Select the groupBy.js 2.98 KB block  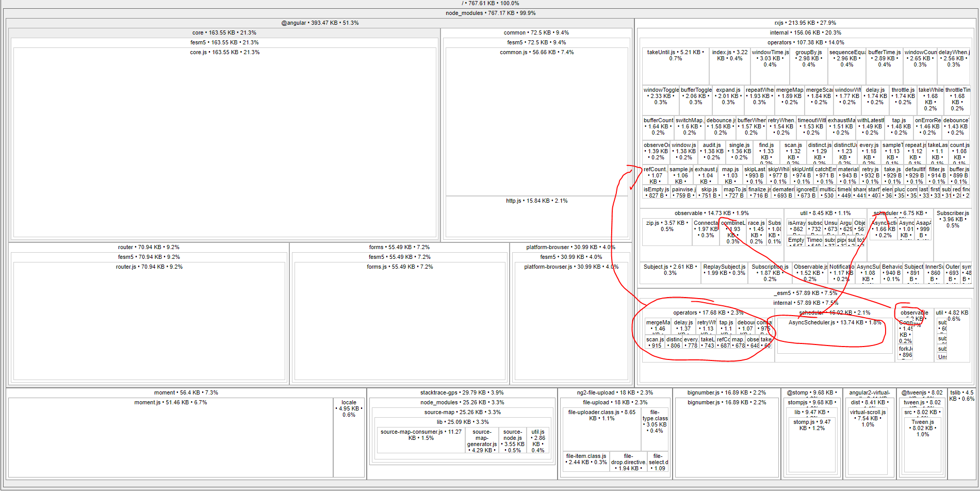809,66
